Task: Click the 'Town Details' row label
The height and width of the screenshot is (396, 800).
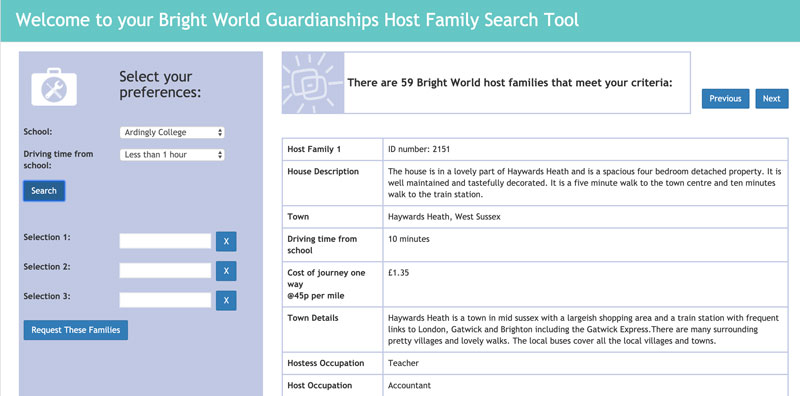Action: (313, 318)
